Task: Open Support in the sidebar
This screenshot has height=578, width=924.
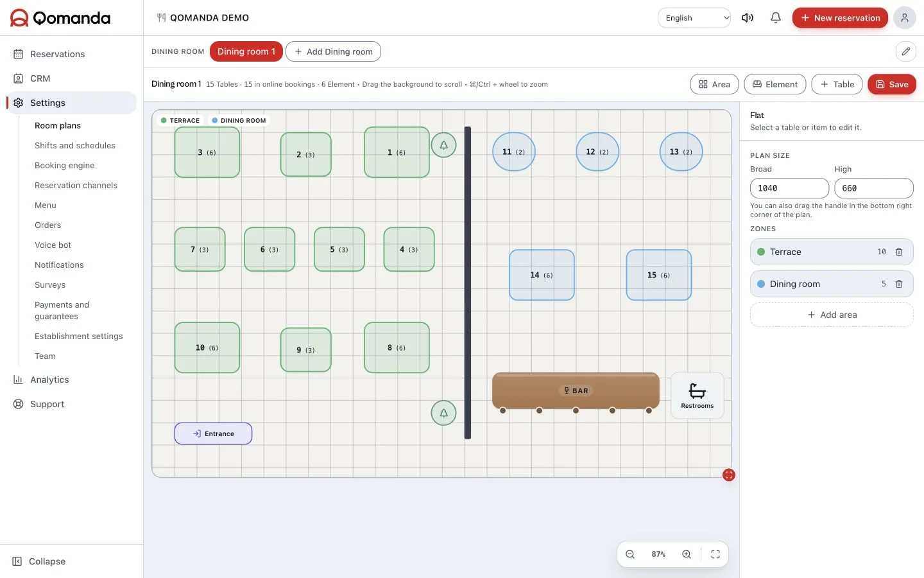Action: (x=71, y=404)
